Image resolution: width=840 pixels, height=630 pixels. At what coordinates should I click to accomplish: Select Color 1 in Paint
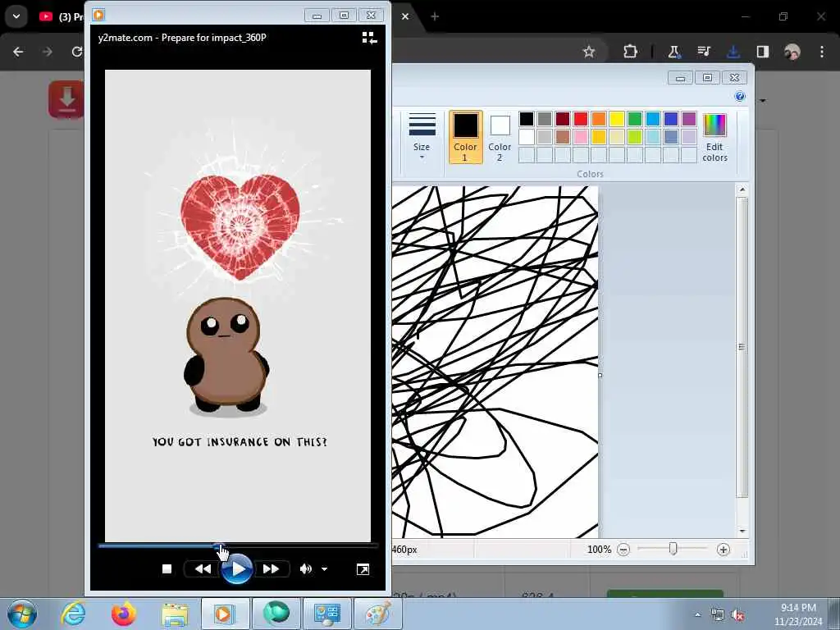pyautogui.click(x=466, y=137)
